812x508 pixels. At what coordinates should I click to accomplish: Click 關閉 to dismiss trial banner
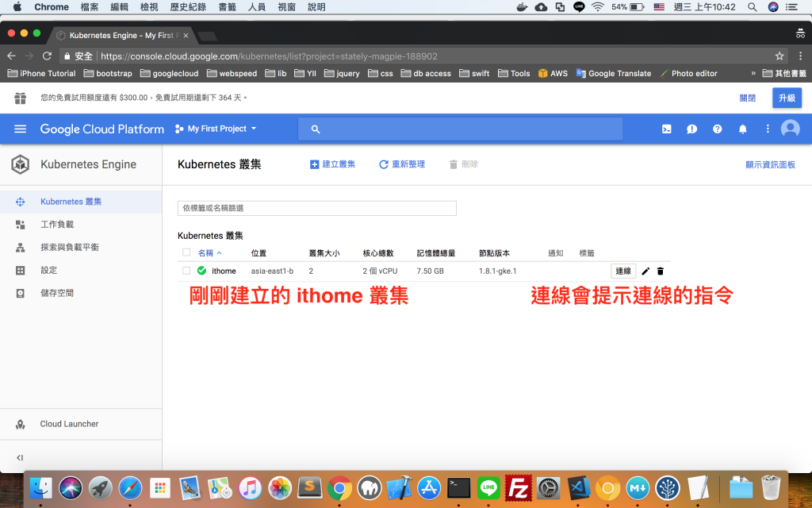pyautogui.click(x=747, y=98)
